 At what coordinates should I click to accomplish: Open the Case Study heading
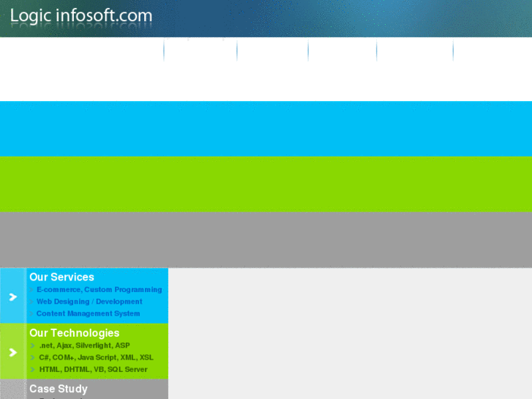pyautogui.click(x=59, y=389)
